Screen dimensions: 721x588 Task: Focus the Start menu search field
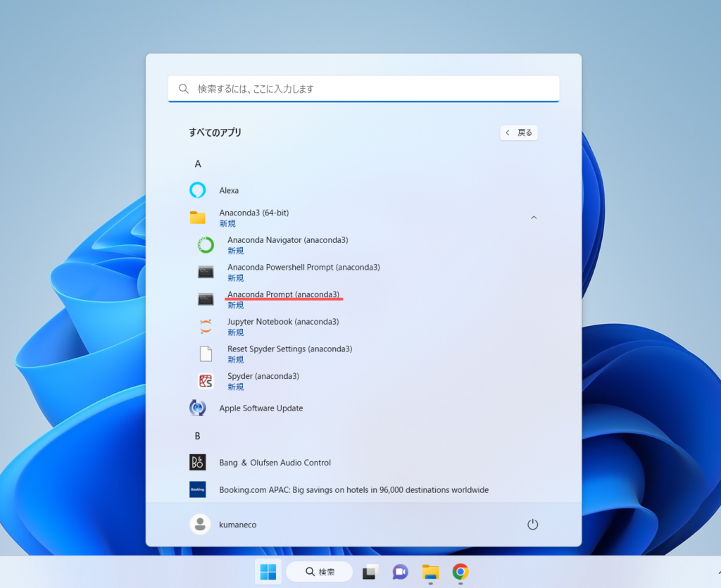(x=364, y=89)
